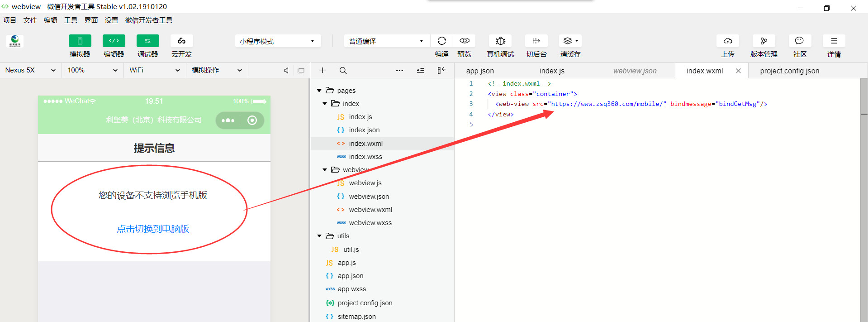Open the 界面 menu

[91, 20]
